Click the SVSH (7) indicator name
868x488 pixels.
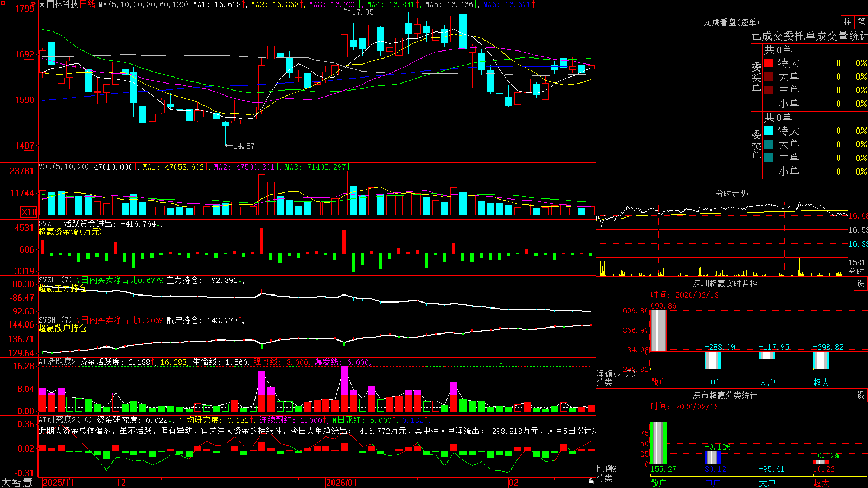pyautogui.click(x=55, y=320)
